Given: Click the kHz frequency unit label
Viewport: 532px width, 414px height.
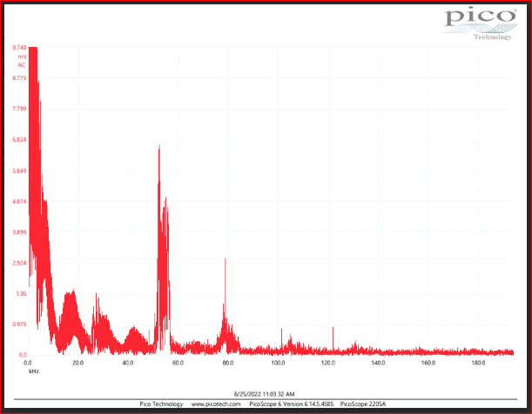Looking at the screenshot, I should pos(34,371).
